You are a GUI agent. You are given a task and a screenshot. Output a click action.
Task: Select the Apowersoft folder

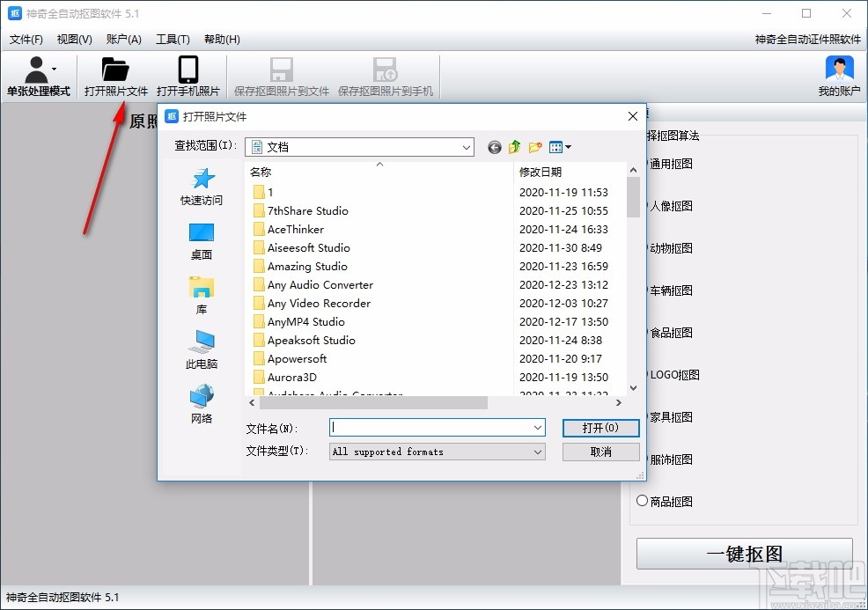click(x=291, y=358)
